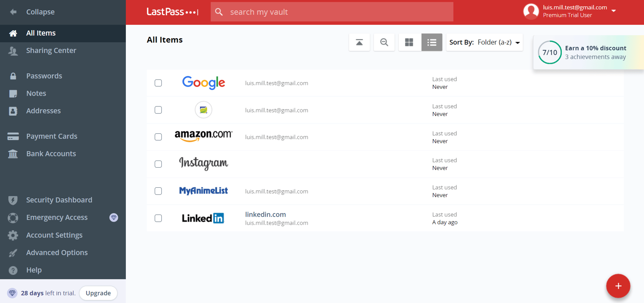The width and height of the screenshot is (644, 303).
Task: Jump to top using the arrow icon
Action: 359,42
